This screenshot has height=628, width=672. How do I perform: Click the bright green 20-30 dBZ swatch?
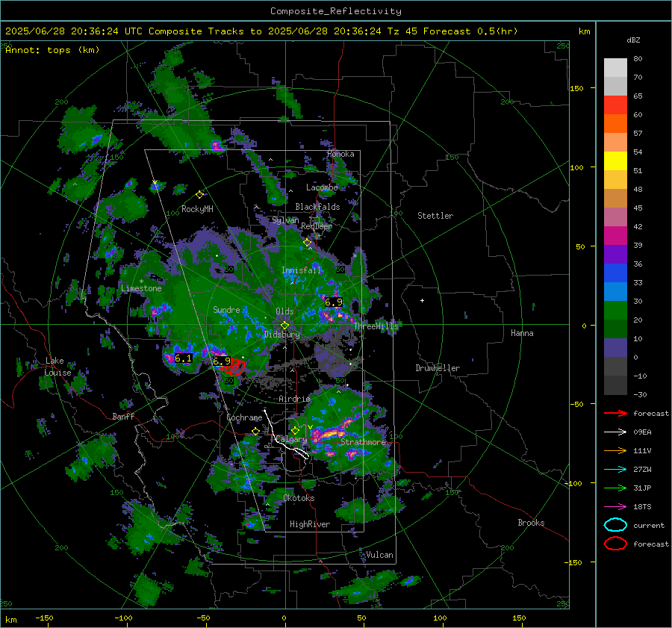(x=615, y=311)
